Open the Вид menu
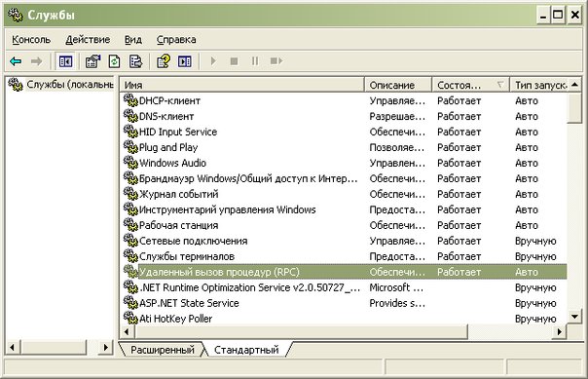 (133, 39)
